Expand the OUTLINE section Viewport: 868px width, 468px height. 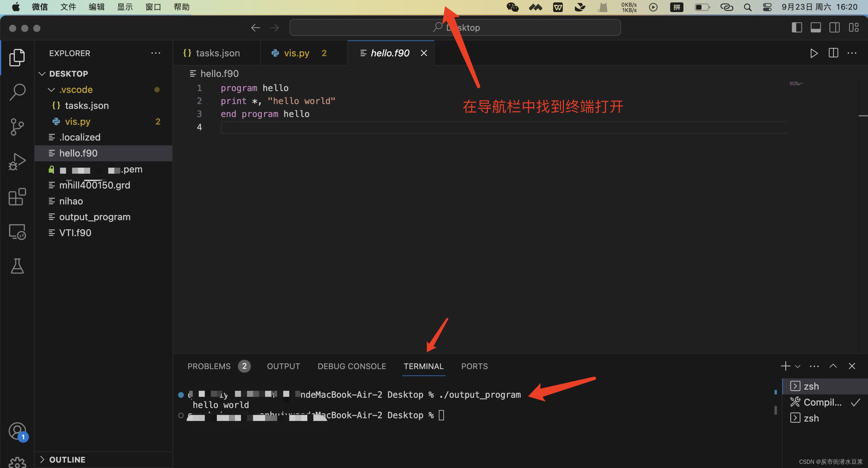67,460
